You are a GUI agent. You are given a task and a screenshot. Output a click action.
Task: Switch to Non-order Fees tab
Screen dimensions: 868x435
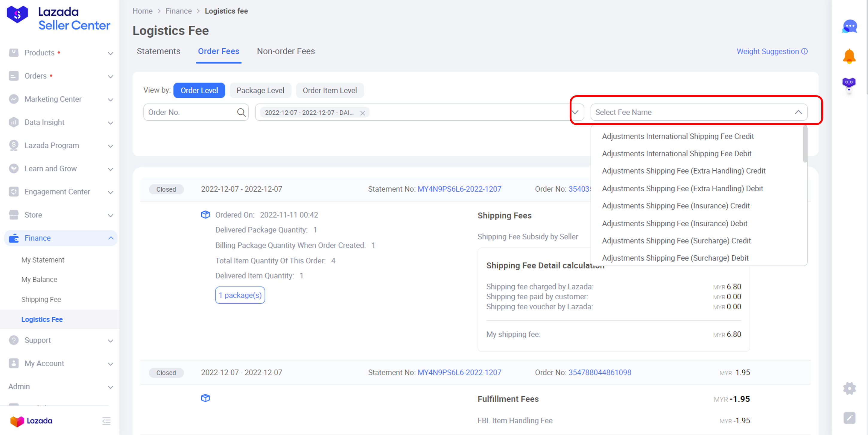[x=286, y=51]
